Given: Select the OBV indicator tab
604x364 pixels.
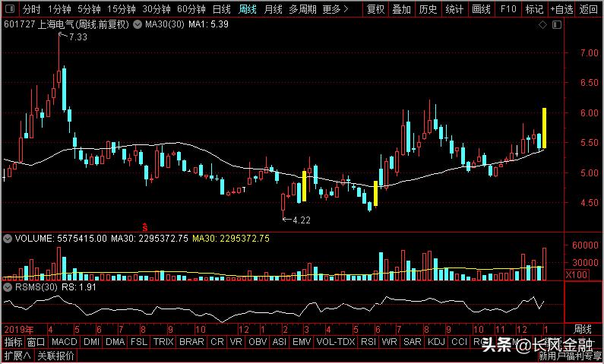Looking at the screenshot, I should click(258, 341).
